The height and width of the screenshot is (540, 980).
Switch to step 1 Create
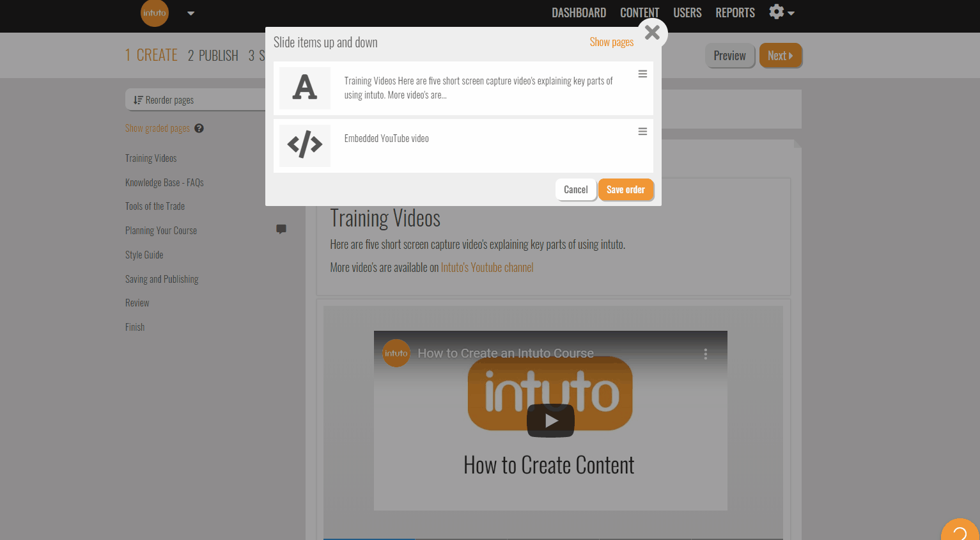click(152, 55)
